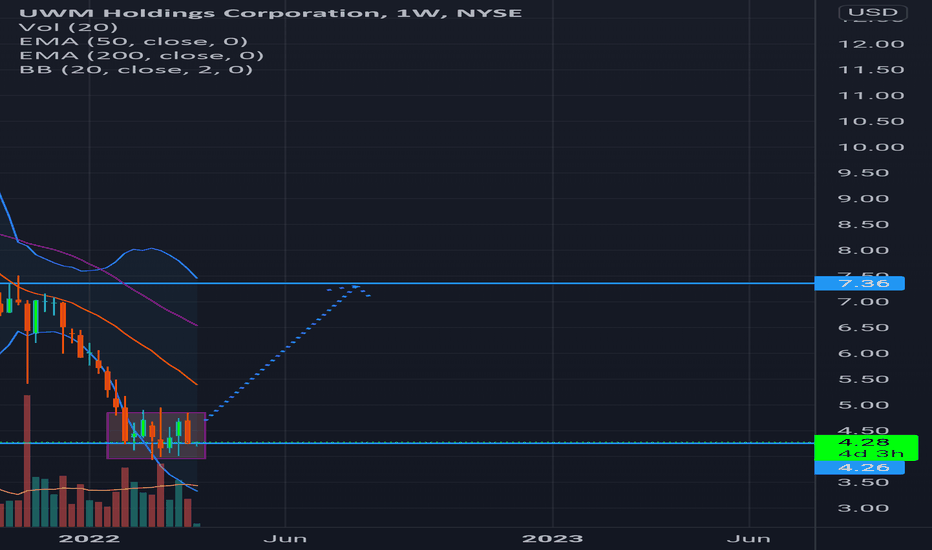This screenshot has height=550, width=932.
Task: Click the first Jun label on time axis
Action: click(x=285, y=539)
